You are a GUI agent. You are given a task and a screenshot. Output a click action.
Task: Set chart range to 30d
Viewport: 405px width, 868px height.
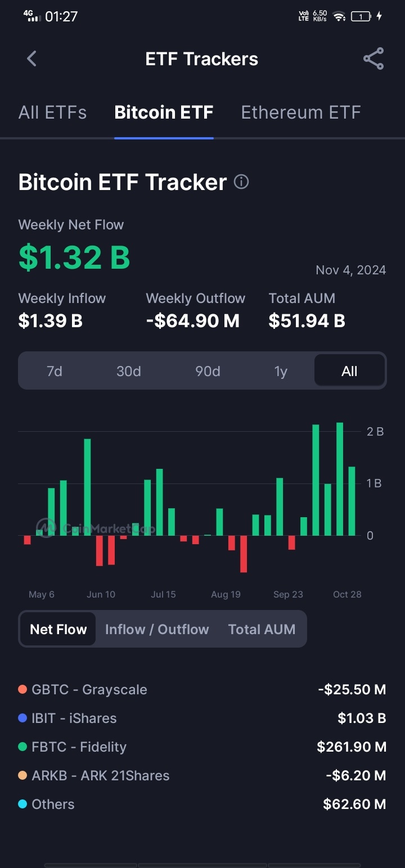tap(129, 371)
